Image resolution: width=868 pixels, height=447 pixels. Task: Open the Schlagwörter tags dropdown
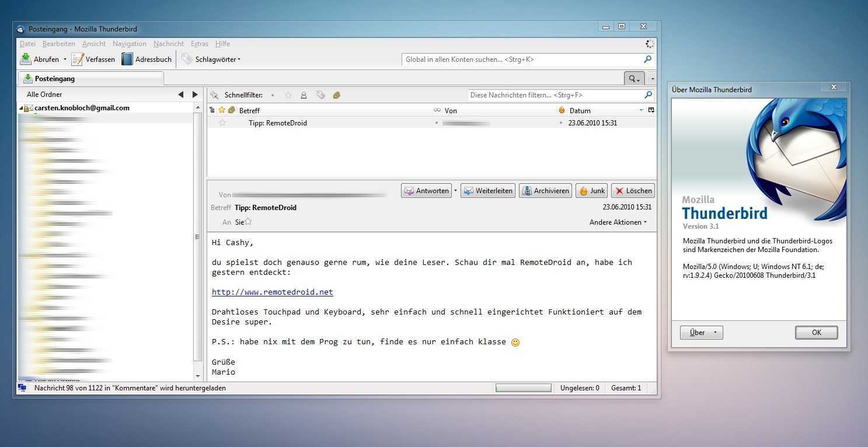[x=211, y=59]
